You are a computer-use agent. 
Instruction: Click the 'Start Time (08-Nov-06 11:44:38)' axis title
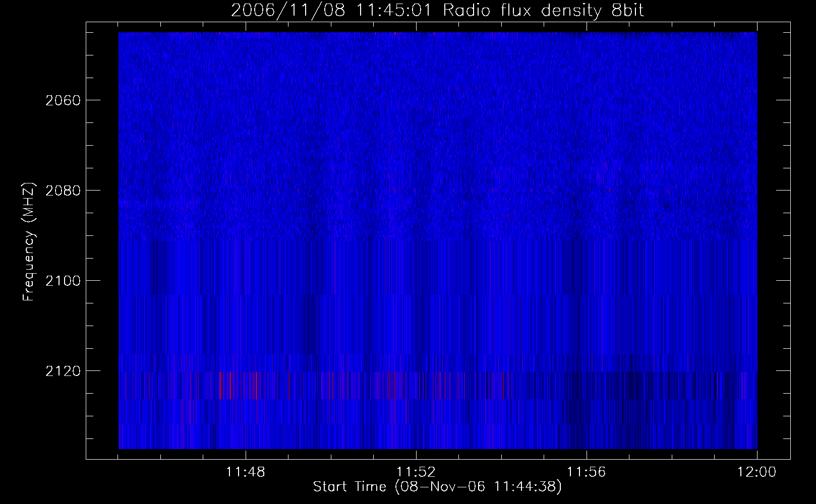click(x=437, y=487)
